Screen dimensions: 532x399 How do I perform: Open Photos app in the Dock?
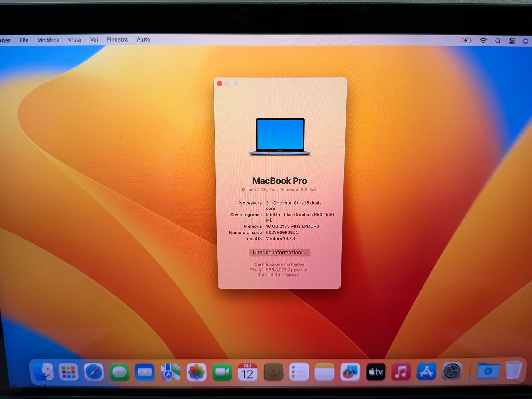tap(196, 372)
